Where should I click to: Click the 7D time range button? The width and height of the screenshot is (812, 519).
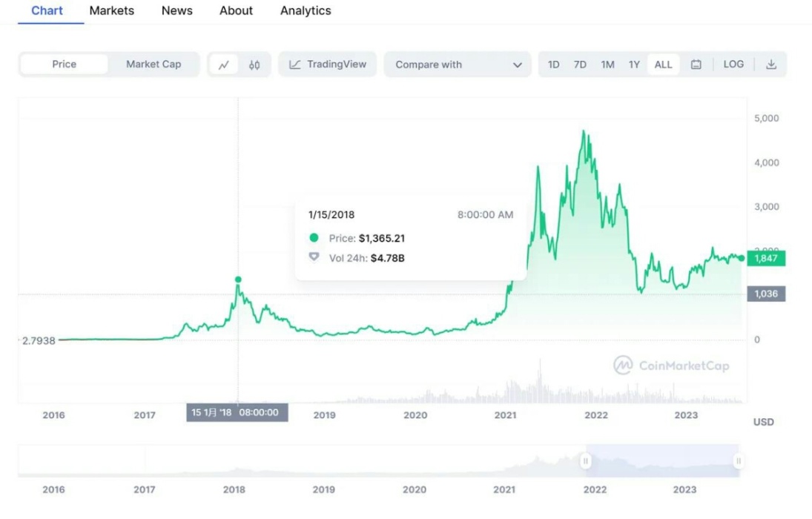tap(580, 65)
